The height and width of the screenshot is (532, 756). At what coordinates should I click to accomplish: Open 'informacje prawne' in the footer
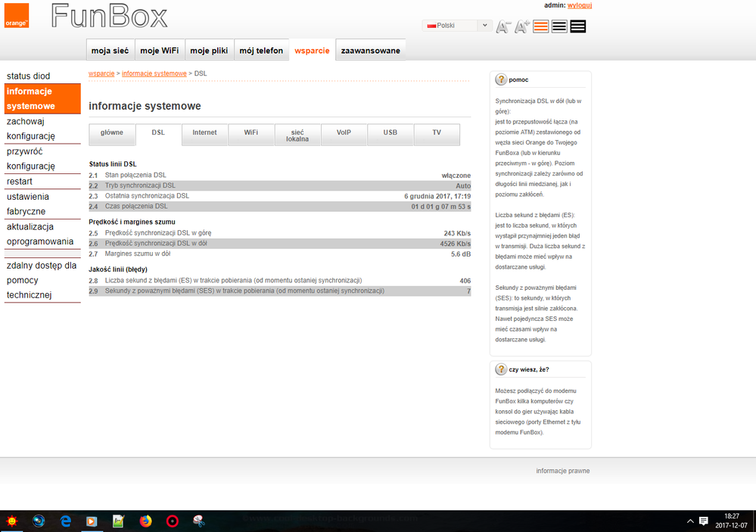click(563, 471)
